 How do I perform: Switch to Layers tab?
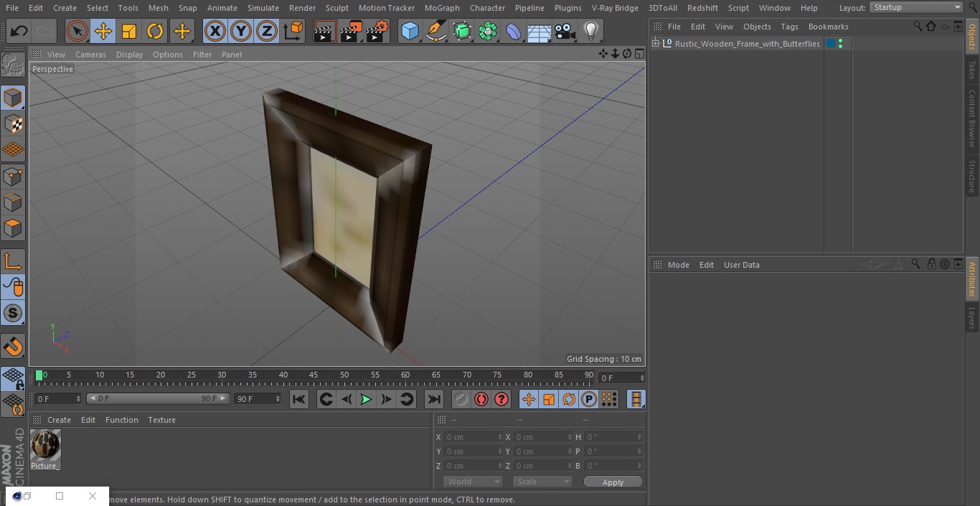point(972,318)
